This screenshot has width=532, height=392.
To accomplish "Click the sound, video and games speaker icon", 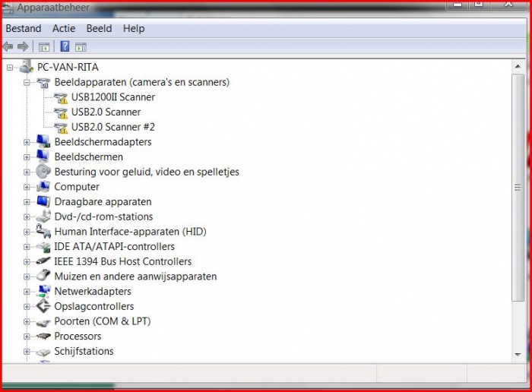I will (x=43, y=171).
